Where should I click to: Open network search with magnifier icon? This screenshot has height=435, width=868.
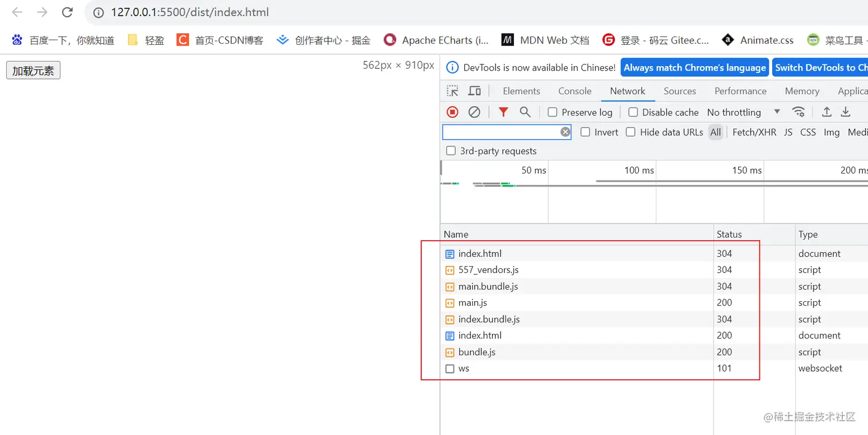[525, 112]
